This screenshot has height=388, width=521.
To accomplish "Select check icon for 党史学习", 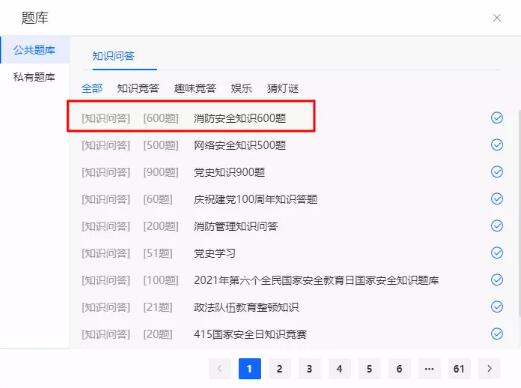I will tap(497, 253).
